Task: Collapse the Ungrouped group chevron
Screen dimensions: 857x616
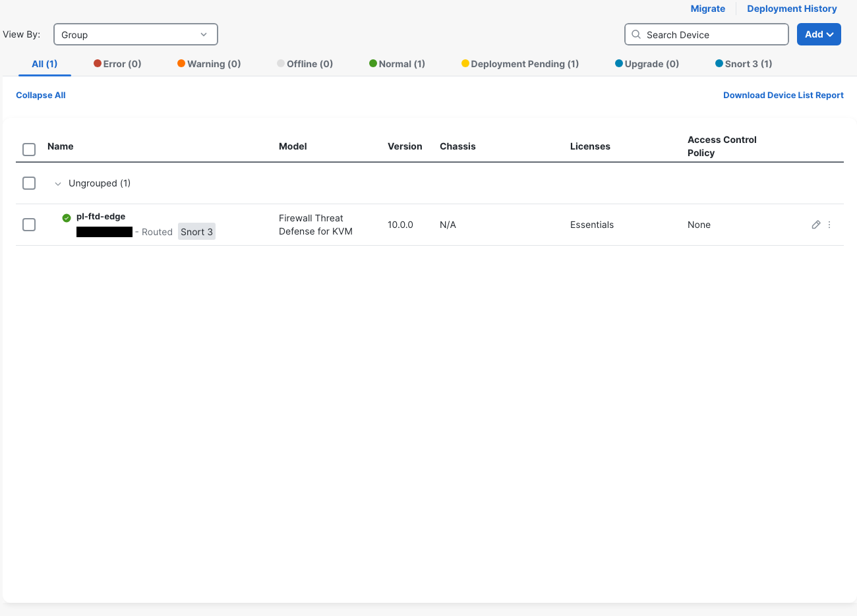Action: click(58, 184)
